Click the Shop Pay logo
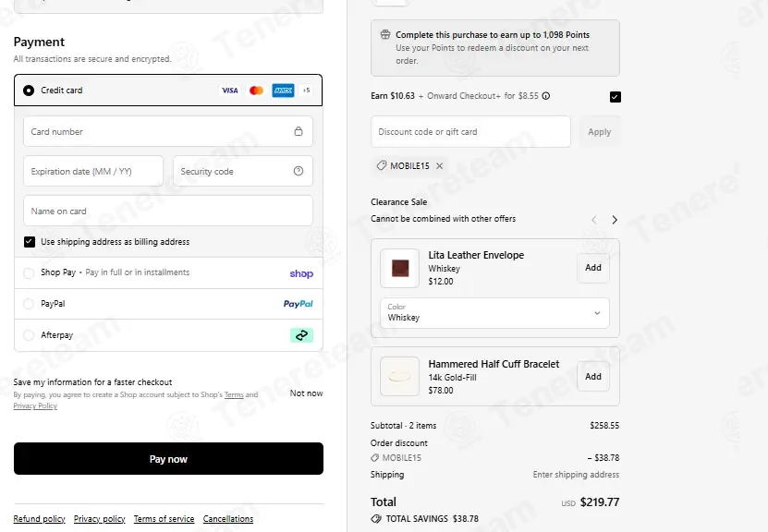 pyautogui.click(x=301, y=273)
